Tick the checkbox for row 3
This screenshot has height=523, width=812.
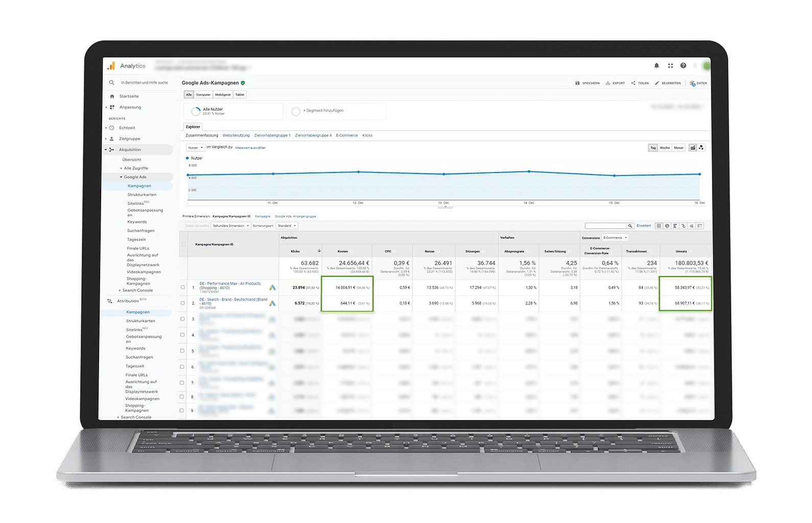click(183, 319)
